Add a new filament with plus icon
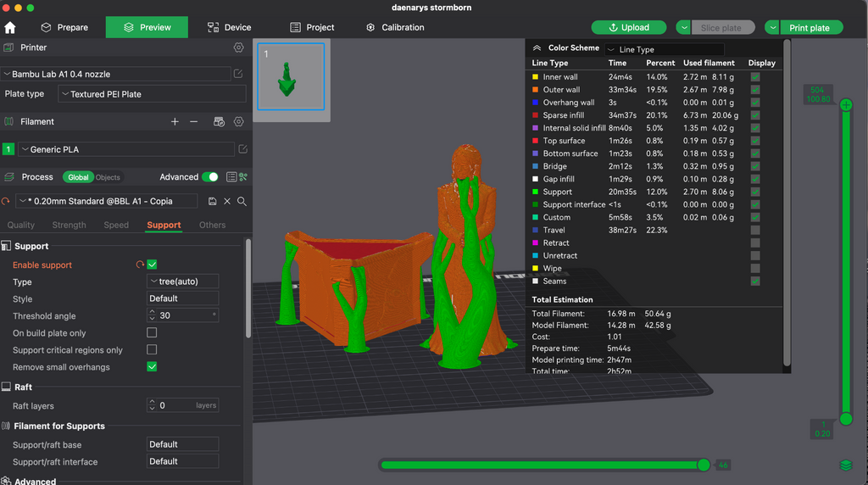Viewport: 868px width, 485px height. [175, 121]
